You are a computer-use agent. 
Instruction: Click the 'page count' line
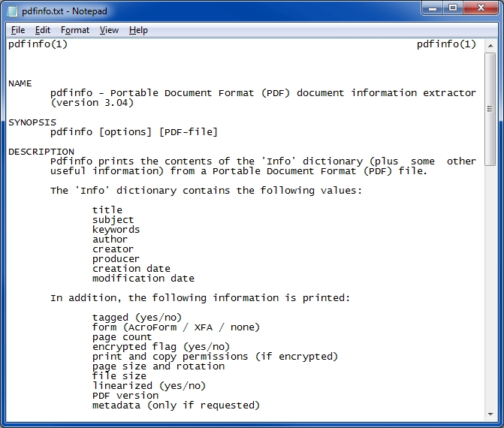pyautogui.click(x=122, y=337)
